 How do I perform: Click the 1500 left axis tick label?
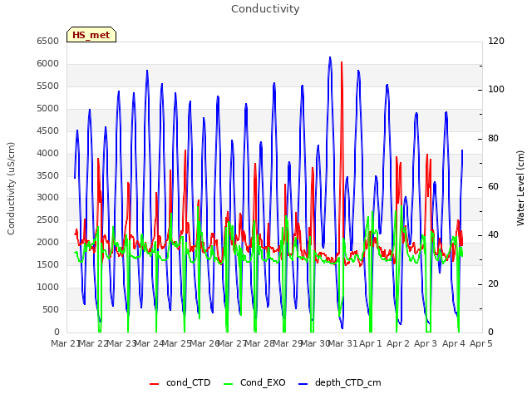tap(48, 264)
